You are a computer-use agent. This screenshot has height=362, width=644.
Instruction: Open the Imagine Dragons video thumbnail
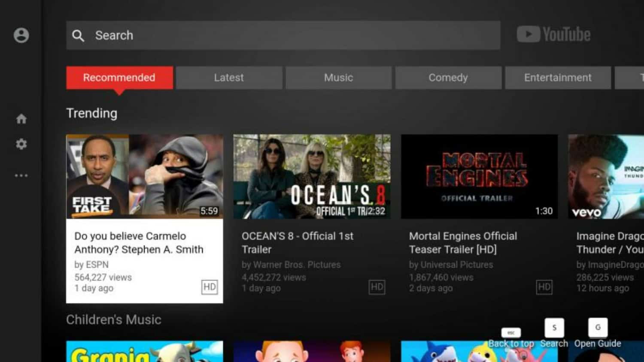[x=606, y=176]
